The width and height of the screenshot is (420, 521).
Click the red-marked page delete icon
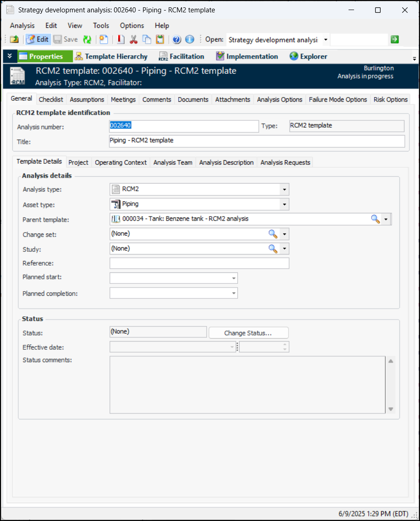coord(121,39)
